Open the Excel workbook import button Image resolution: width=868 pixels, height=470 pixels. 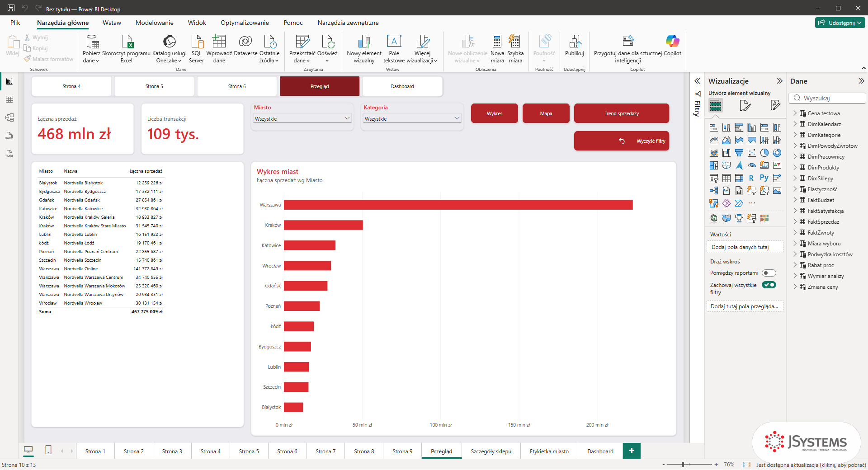127,49
